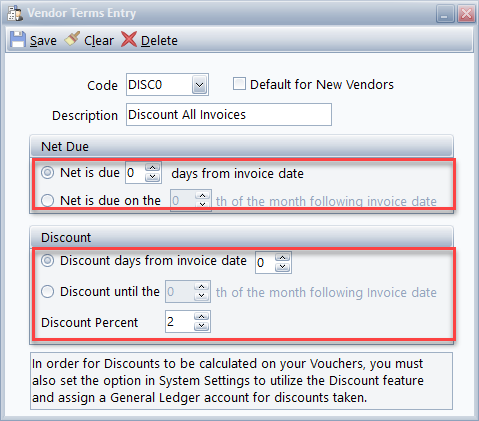The width and height of the screenshot is (479, 421).
Task: Select the Discount until the radio button
Action: [47, 291]
